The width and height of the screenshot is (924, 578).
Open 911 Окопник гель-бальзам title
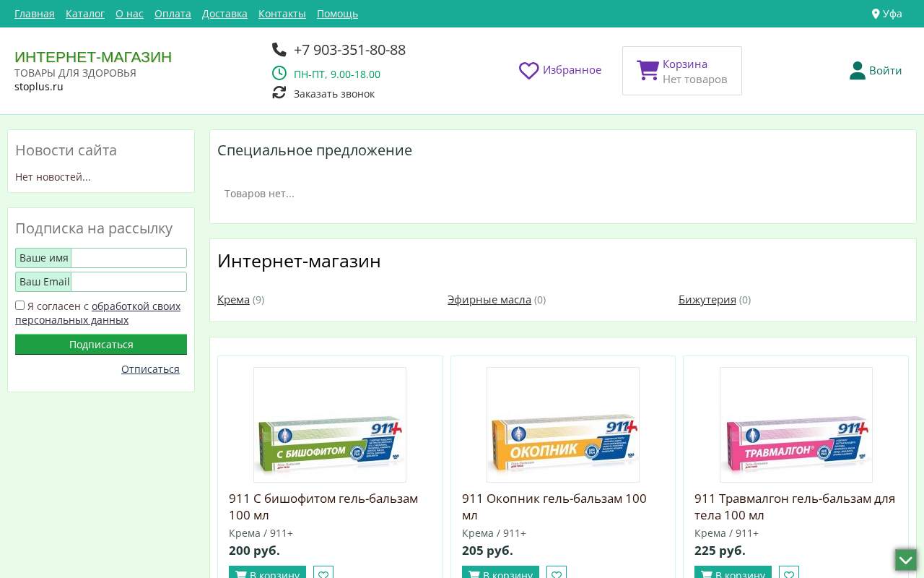(x=554, y=506)
